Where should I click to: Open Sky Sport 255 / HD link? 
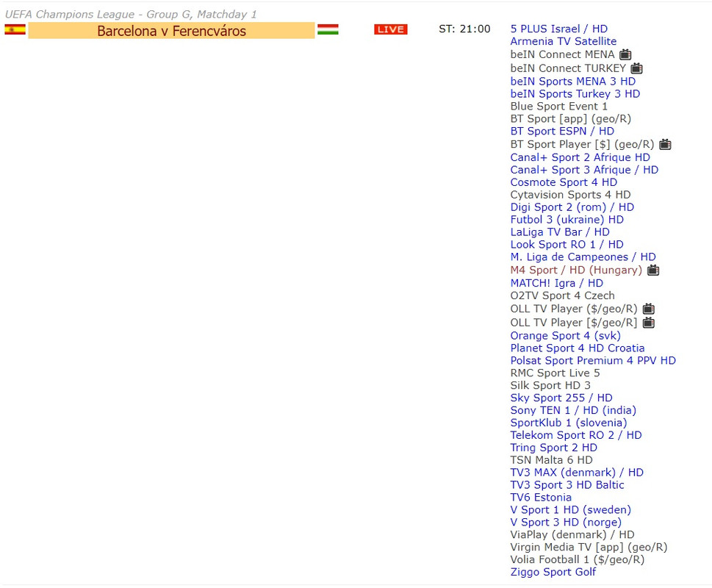pyautogui.click(x=561, y=398)
